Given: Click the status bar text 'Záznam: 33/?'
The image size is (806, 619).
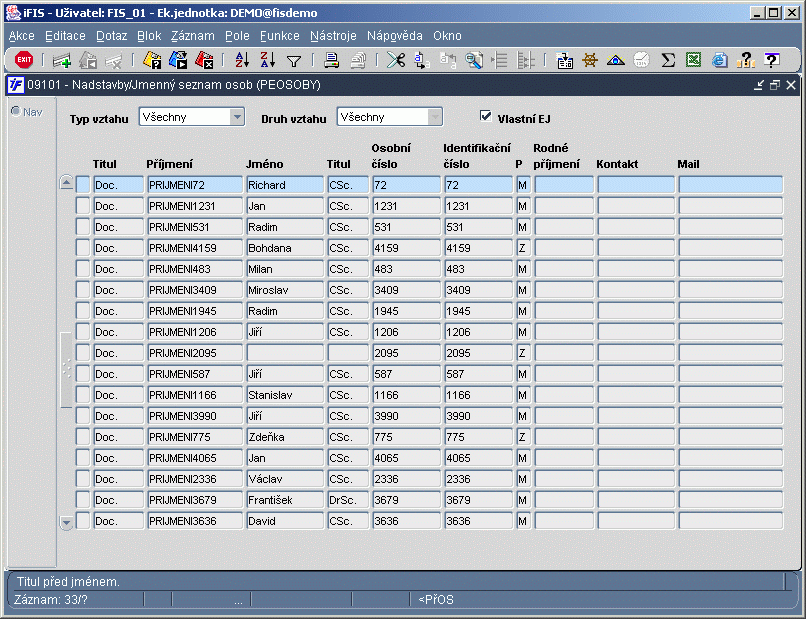Looking at the screenshot, I should tap(51, 600).
